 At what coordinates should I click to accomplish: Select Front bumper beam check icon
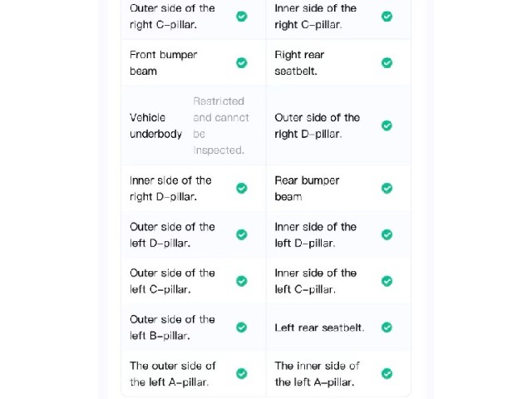[x=242, y=63]
